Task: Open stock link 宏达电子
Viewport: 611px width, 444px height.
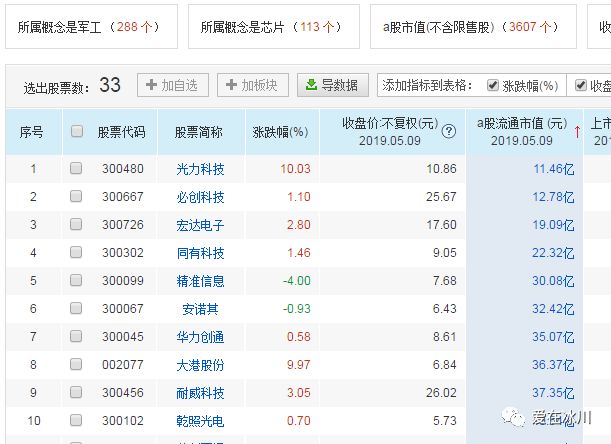Action: (x=200, y=225)
